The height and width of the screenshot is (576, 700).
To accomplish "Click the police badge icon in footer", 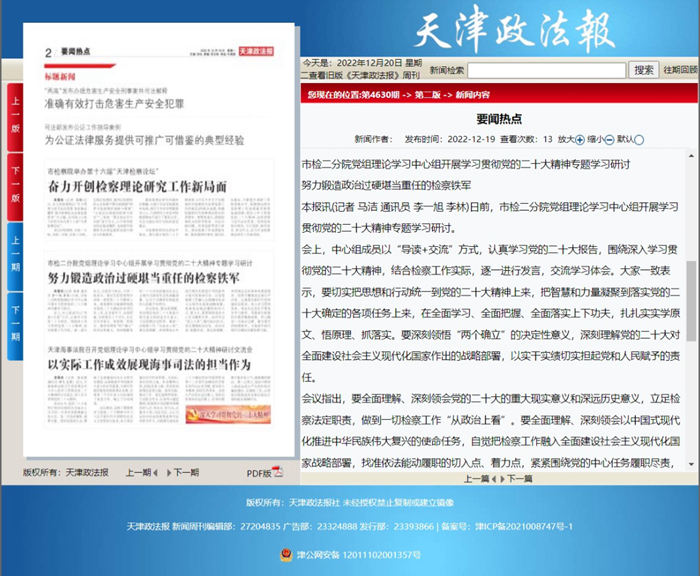I will coord(286,555).
